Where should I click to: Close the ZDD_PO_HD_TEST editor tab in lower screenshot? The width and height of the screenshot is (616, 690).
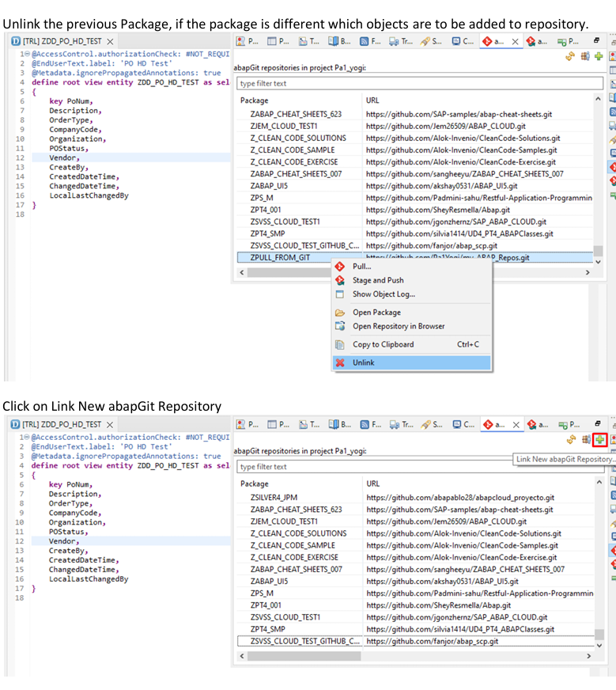point(110,425)
